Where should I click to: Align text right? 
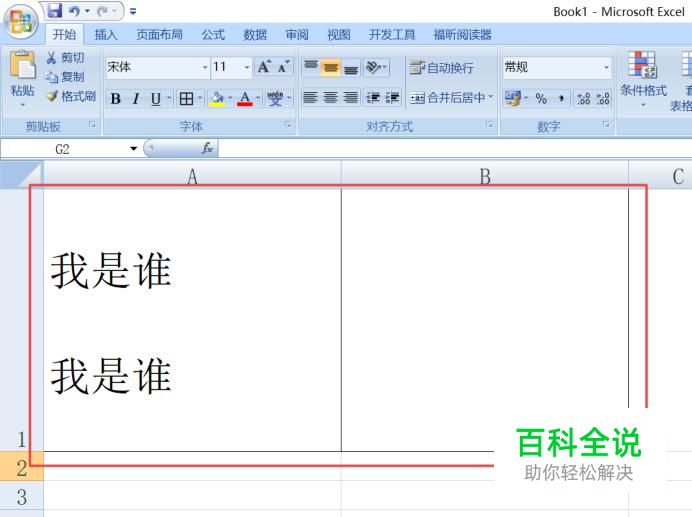pyautogui.click(x=350, y=98)
